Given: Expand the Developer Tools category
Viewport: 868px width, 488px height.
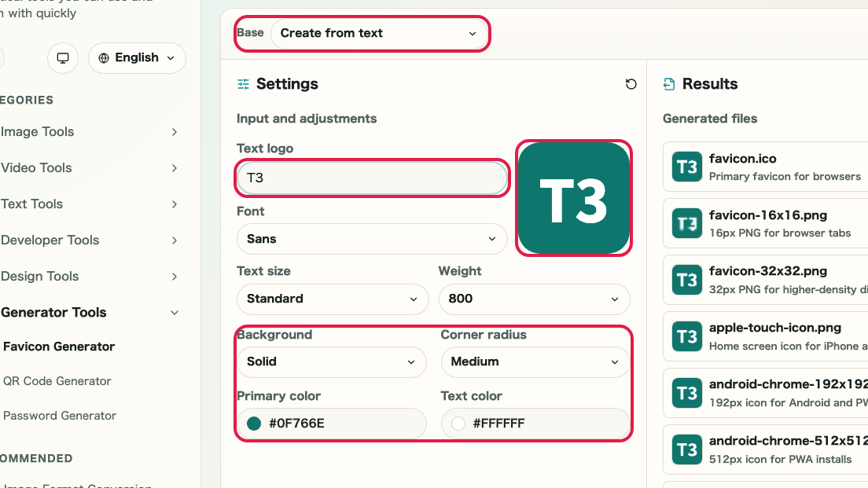Looking at the screenshot, I should click(x=89, y=240).
